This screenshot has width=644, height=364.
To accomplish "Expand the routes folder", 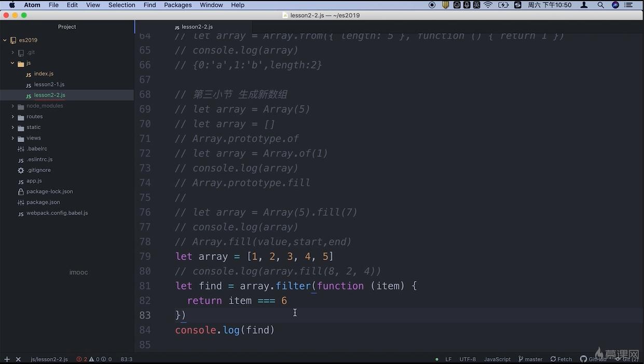I will tap(12, 117).
